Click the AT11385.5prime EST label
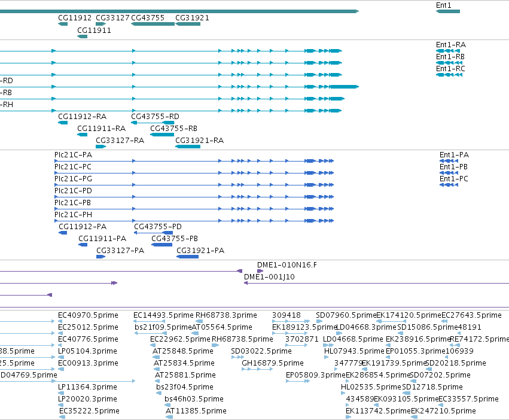Screen dimensions: 509x420 coord(196,411)
